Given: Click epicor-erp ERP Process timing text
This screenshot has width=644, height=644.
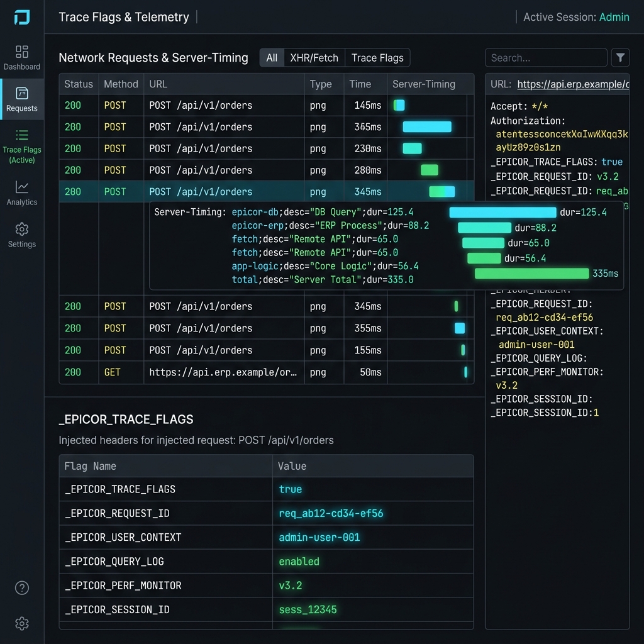Looking at the screenshot, I should (x=330, y=226).
